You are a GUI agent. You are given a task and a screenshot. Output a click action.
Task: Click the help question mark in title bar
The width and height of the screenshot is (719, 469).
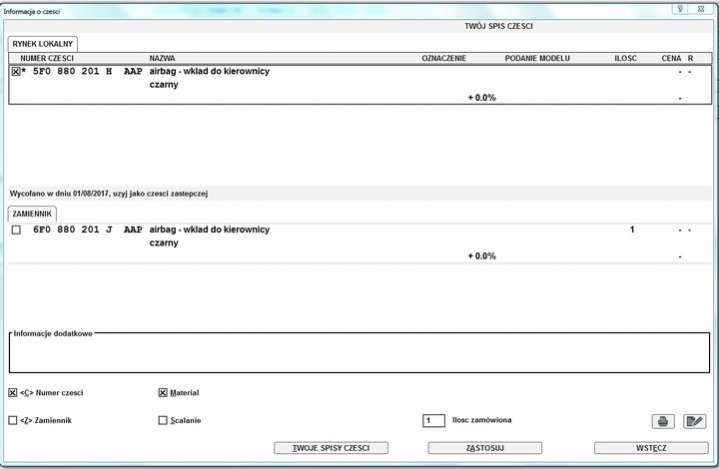pos(680,9)
